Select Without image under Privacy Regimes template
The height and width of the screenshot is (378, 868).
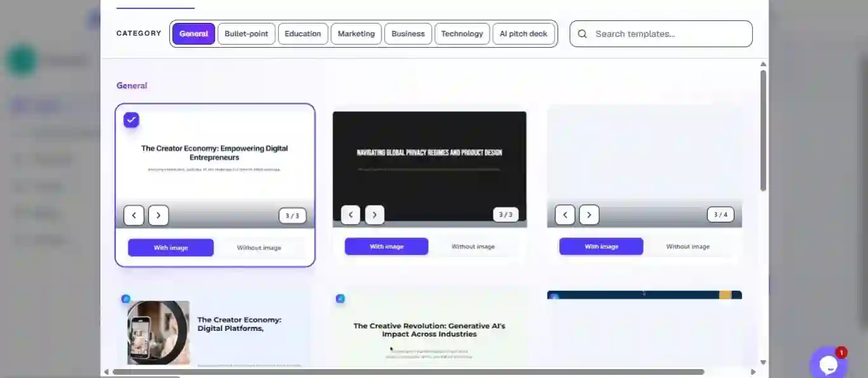click(473, 246)
